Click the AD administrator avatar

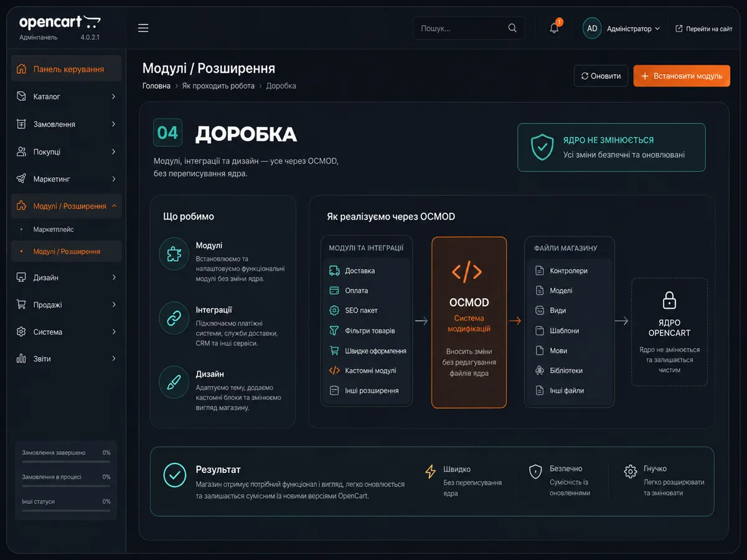pyautogui.click(x=592, y=28)
